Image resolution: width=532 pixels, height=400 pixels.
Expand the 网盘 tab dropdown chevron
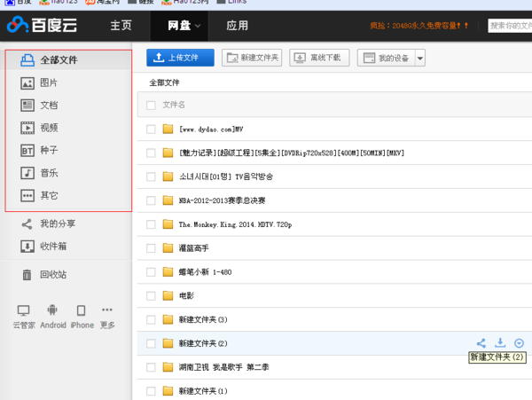point(199,26)
